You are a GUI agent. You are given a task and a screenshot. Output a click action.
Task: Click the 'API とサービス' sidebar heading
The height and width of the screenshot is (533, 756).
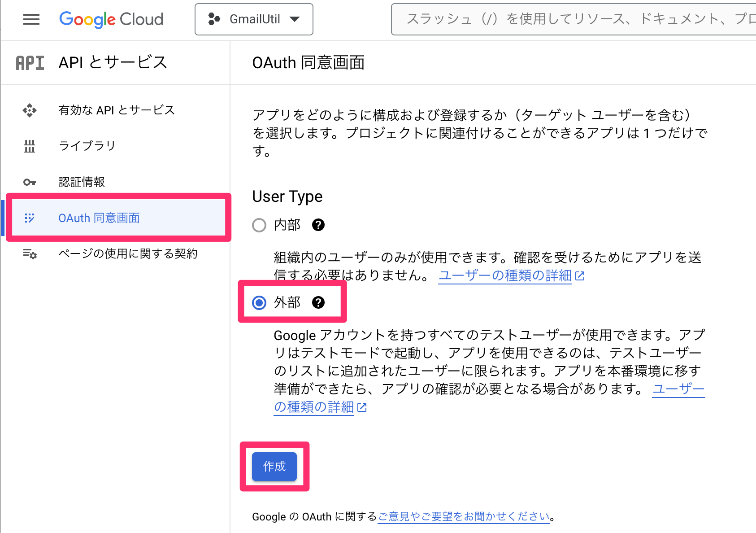pos(113,62)
